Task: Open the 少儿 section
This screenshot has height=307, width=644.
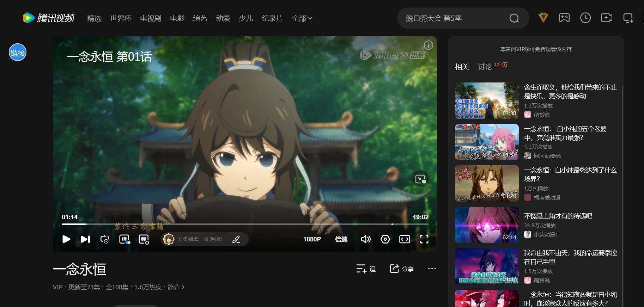Action: [x=246, y=18]
